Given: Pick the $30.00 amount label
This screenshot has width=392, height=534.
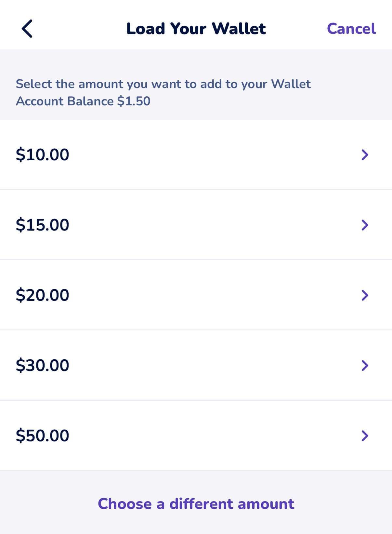Looking at the screenshot, I should point(43,365).
